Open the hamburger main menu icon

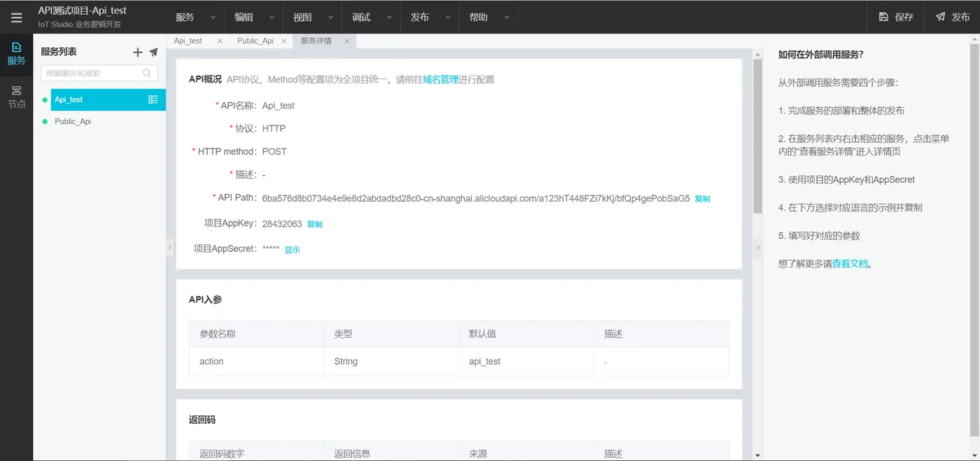(16, 18)
